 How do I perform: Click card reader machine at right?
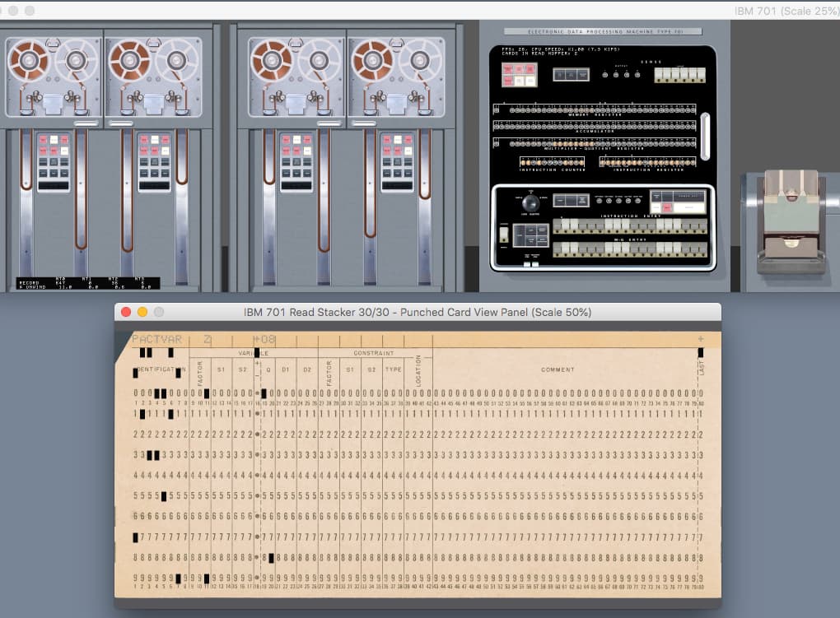(791, 221)
